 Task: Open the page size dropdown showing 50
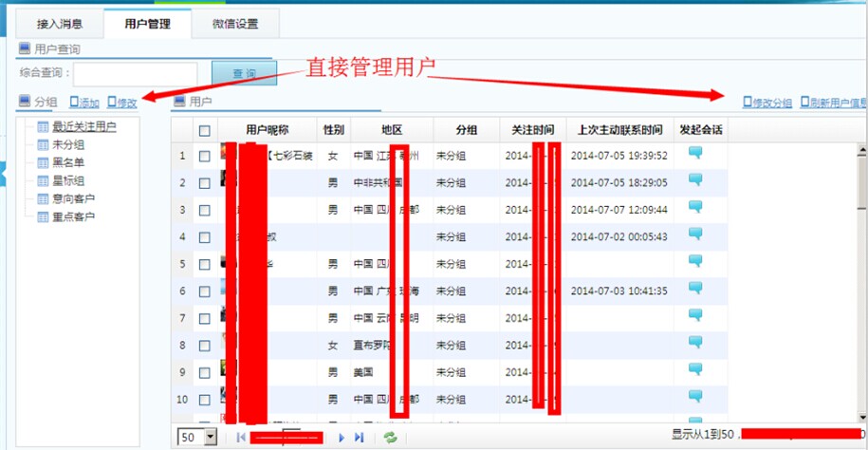click(211, 437)
